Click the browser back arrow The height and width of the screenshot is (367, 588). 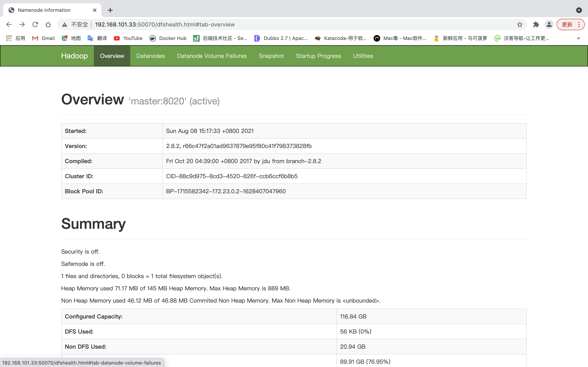click(x=9, y=24)
